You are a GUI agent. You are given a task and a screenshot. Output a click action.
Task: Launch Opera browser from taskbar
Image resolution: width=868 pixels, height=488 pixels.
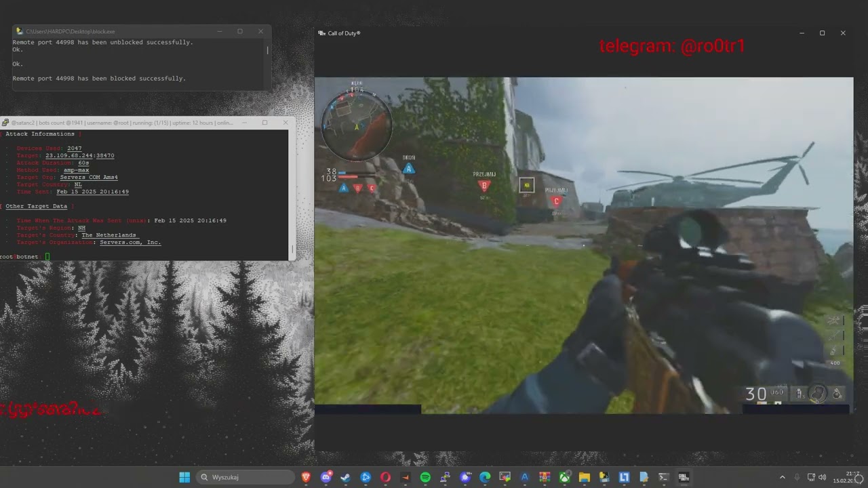385,477
